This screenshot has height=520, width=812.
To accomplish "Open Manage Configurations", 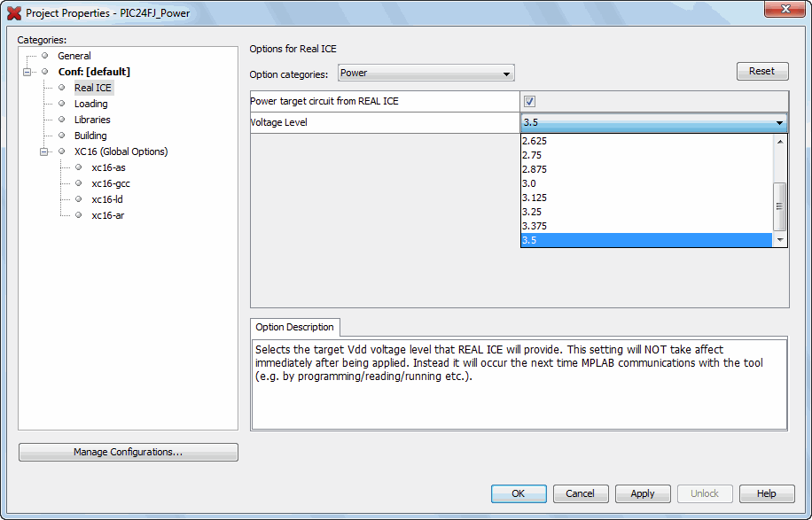I will click(x=128, y=452).
